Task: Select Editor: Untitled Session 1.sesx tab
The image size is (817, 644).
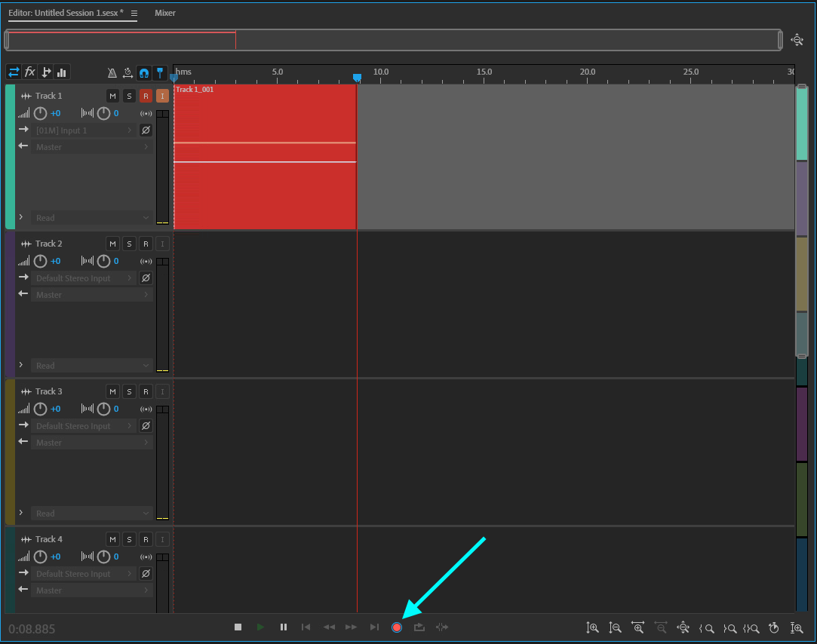Action: pyautogui.click(x=66, y=13)
